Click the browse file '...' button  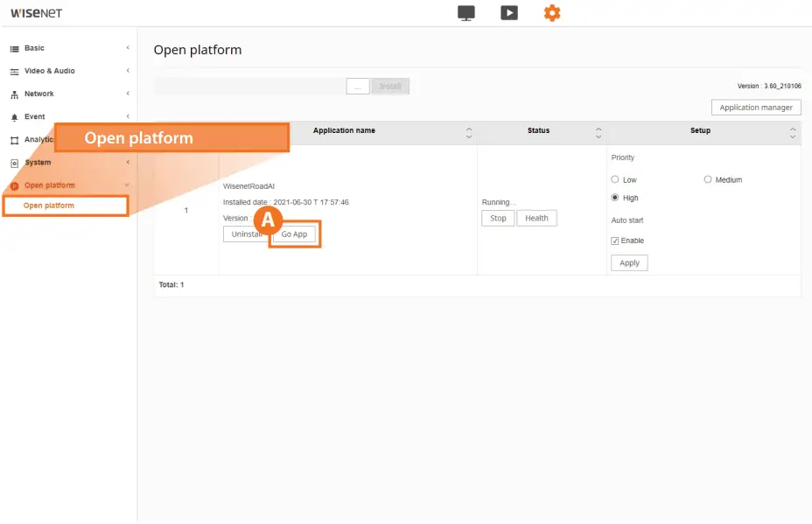coord(358,87)
